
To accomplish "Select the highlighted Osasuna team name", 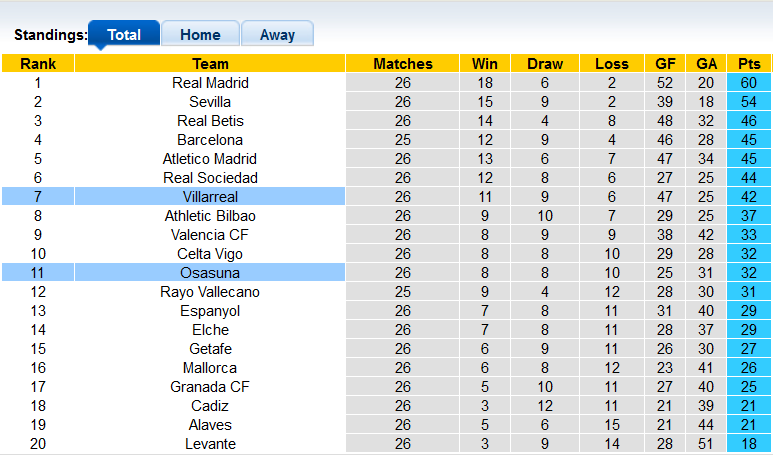I will 210,273.
